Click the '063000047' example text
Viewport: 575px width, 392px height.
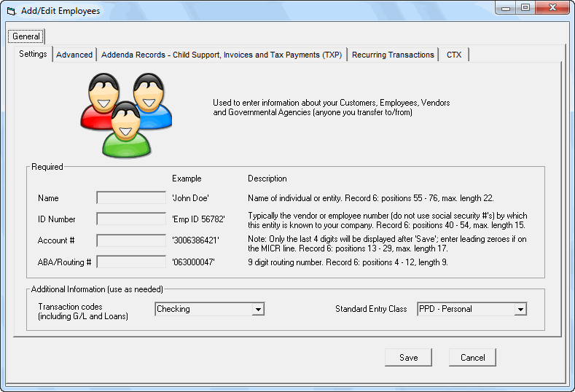tap(193, 262)
